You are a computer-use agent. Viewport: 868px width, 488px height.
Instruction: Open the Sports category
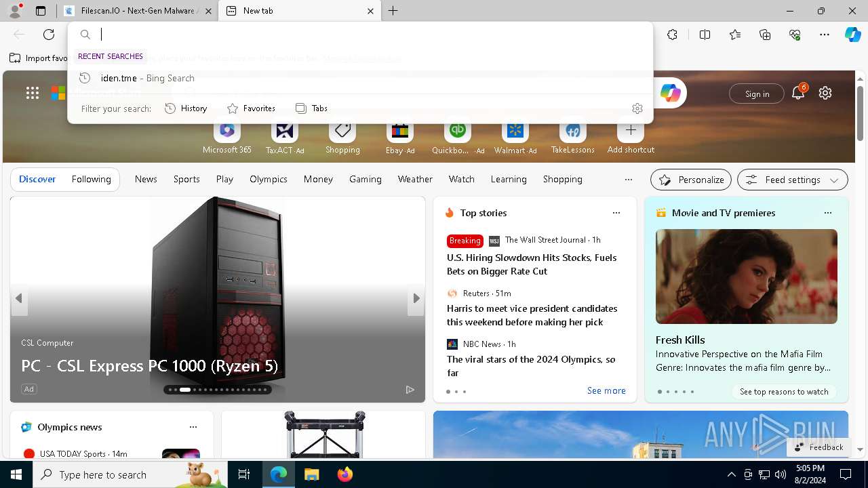coord(186,179)
